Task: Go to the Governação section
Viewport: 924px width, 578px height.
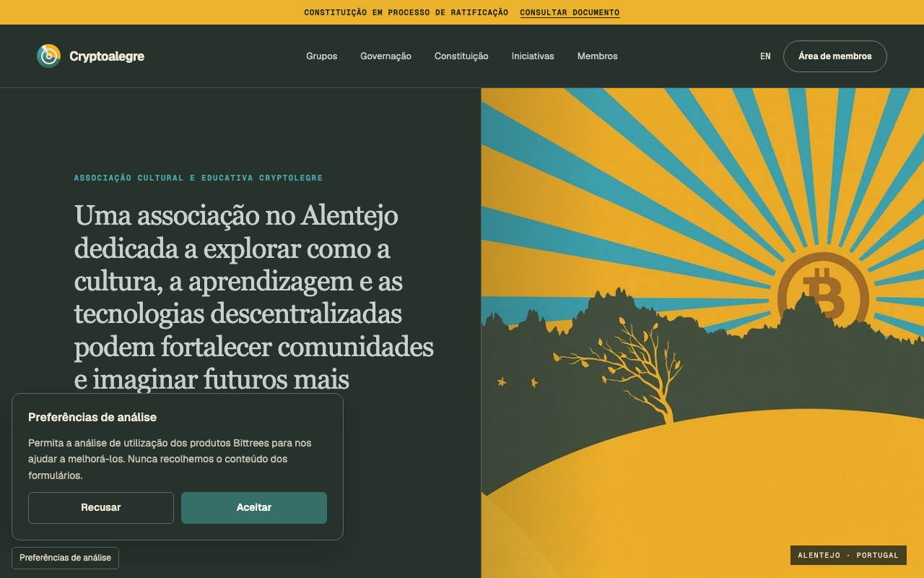Action: tap(385, 56)
